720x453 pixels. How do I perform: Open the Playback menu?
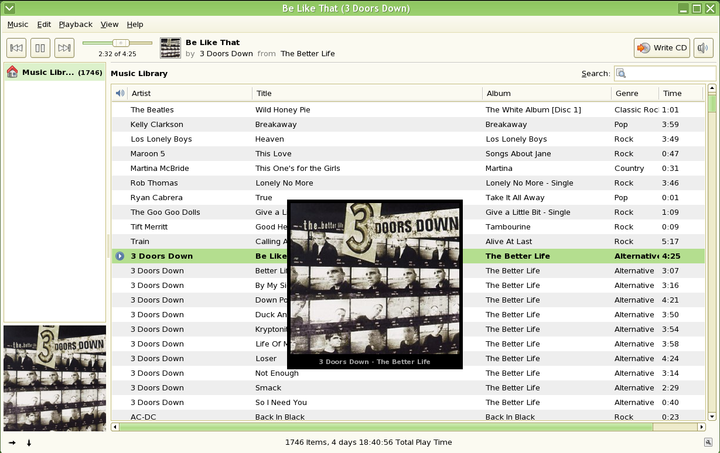tap(75, 24)
